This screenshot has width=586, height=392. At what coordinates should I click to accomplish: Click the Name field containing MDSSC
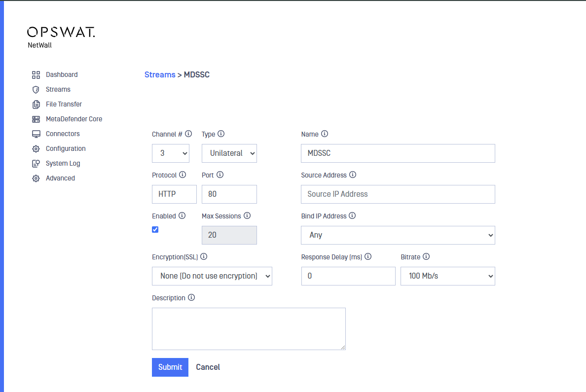[398, 153]
